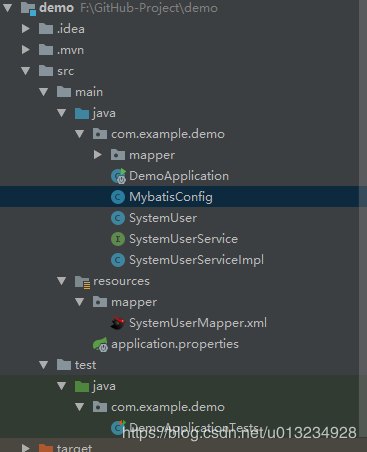Collapse the test java folder arrow

pos(62,386)
